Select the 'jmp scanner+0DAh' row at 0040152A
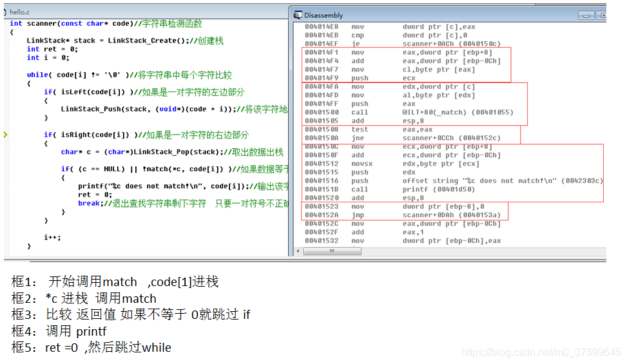 (403, 215)
